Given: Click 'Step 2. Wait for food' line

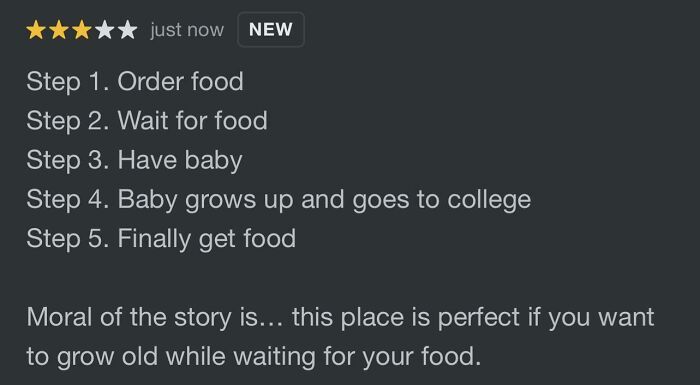Looking at the screenshot, I should [147, 121].
